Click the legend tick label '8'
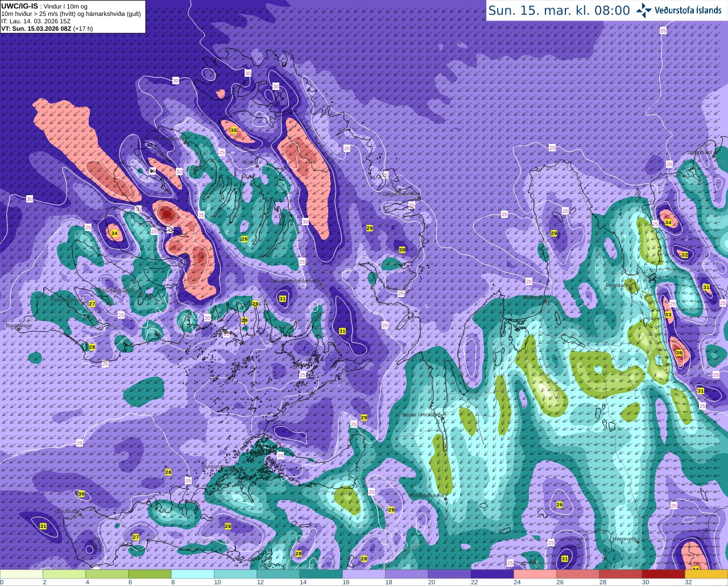Image resolution: width=728 pixels, height=586 pixels. coord(172,582)
